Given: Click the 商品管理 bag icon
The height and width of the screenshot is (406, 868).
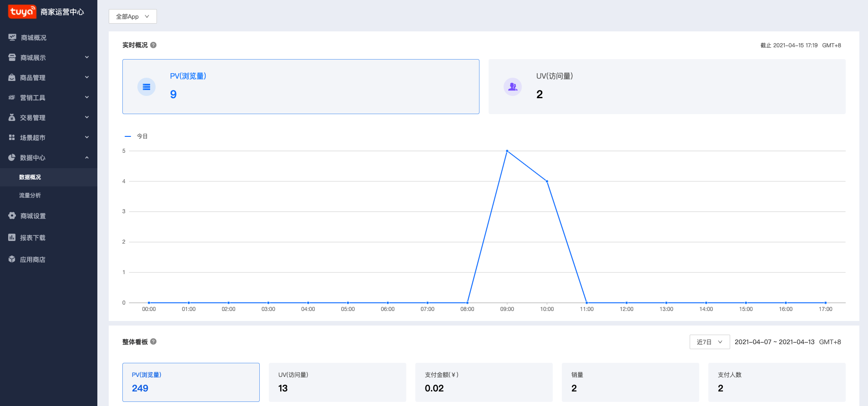Looking at the screenshot, I should [x=12, y=77].
